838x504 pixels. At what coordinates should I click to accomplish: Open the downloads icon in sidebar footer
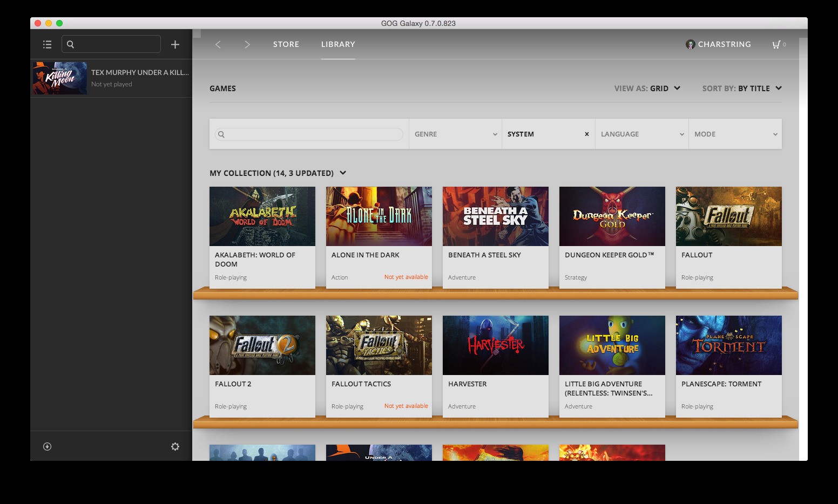click(x=48, y=446)
